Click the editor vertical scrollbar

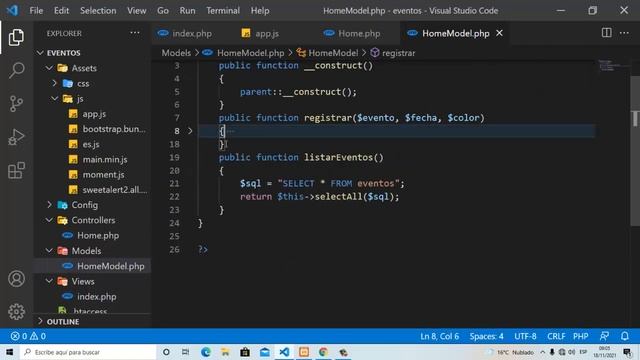point(635,151)
